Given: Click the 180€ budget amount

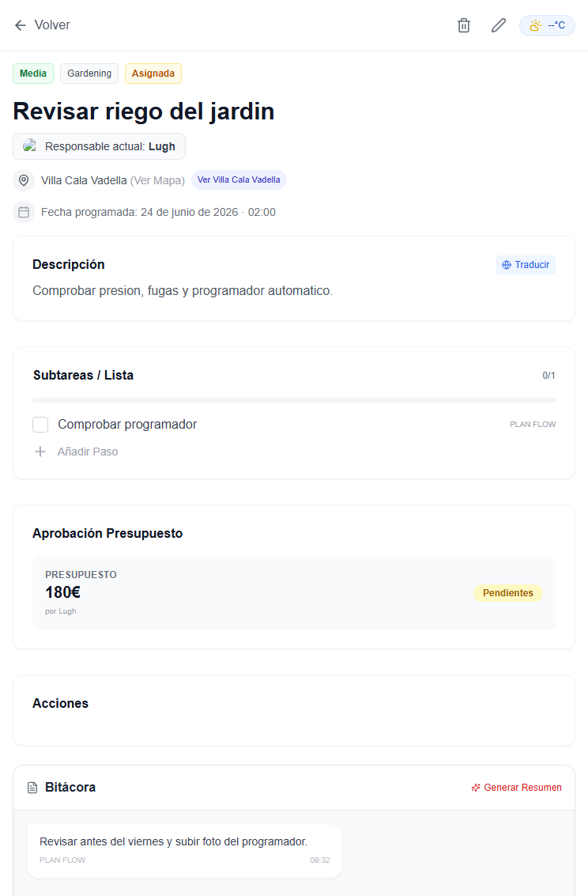Looking at the screenshot, I should [62, 592].
